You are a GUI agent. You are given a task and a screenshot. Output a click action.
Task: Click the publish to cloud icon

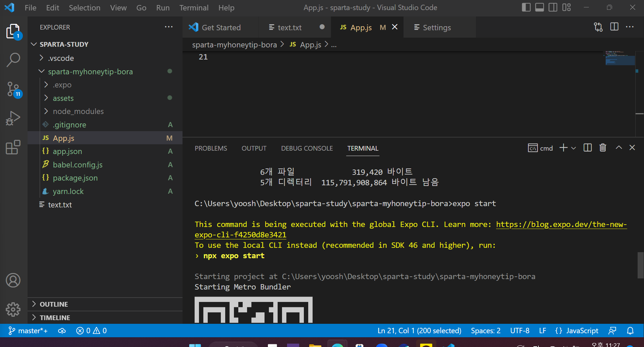coord(62,331)
